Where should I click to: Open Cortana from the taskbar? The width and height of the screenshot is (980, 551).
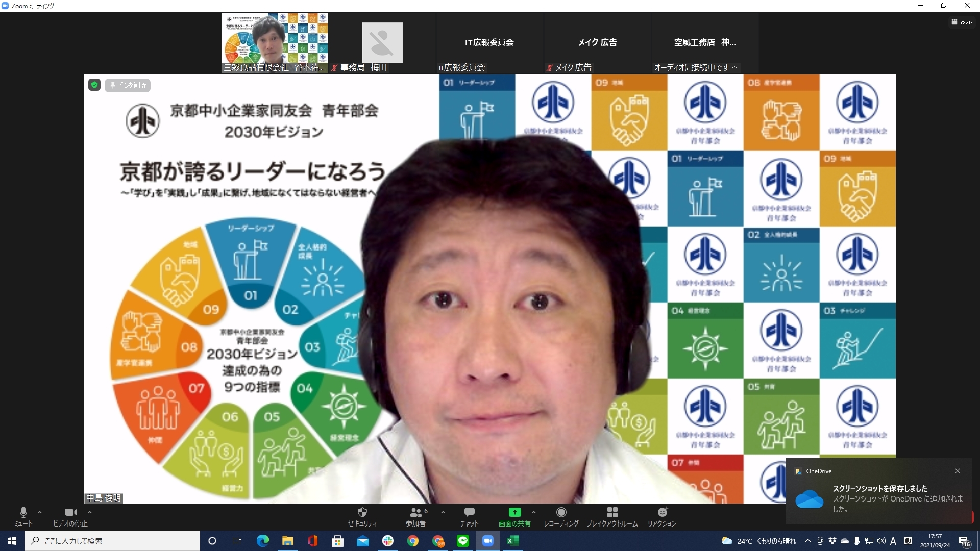[x=212, y=541]
